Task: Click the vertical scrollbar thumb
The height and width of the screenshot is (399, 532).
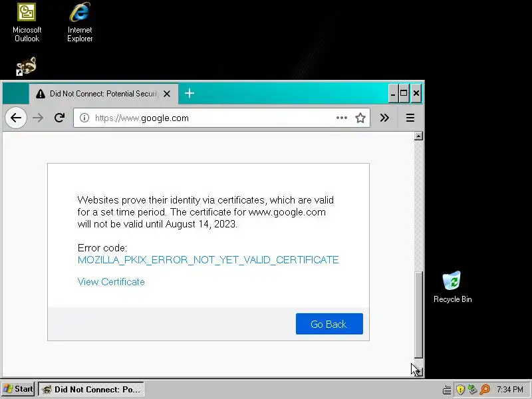Action: point(419,315)
